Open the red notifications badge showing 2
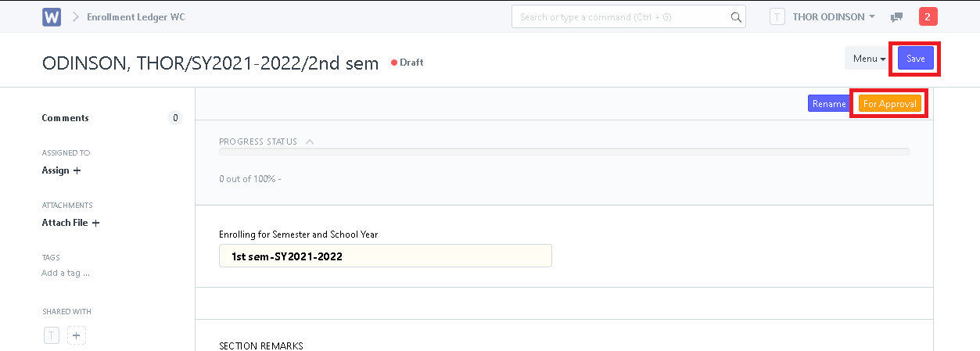 [x=928, y=16]
